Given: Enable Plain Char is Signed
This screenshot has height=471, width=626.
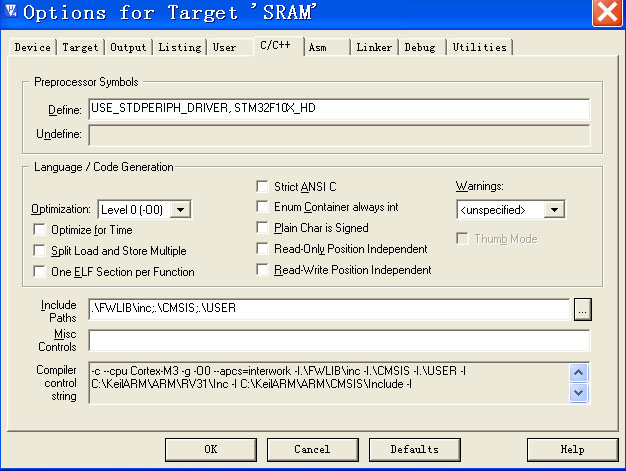Looking at the screenshot, I should pos(263,228).
